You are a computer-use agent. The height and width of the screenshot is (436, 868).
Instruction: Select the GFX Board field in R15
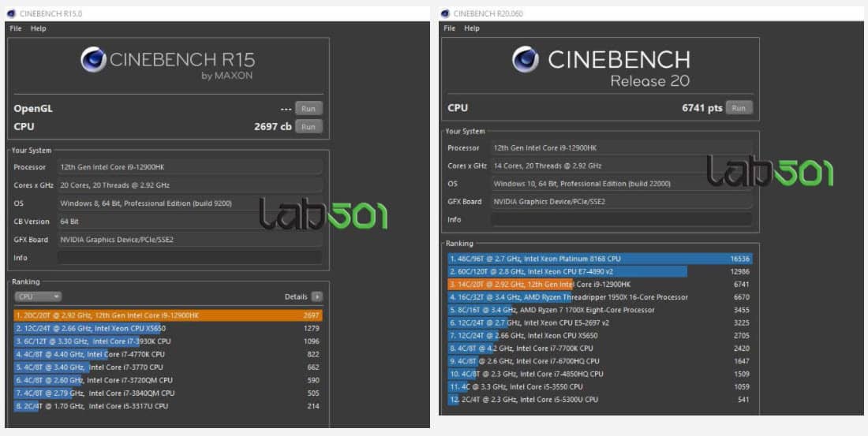coord(190,240)
